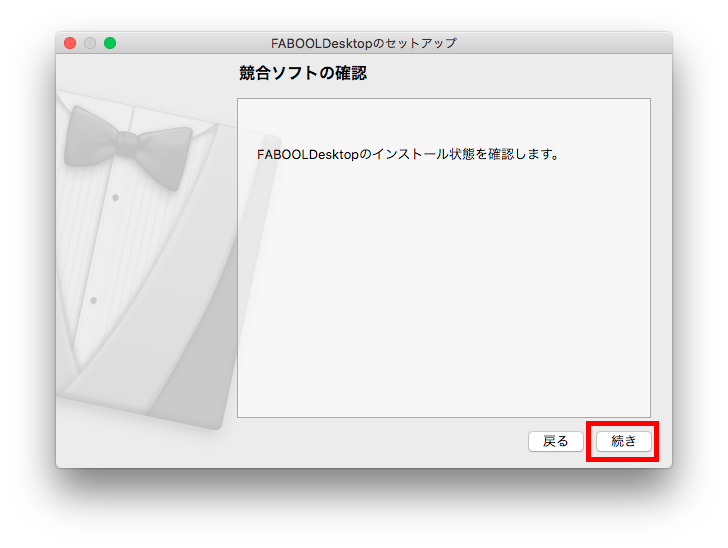Close the FABOOLDesktop setup window
Screen dimensions: 728x548
[70, 43]
